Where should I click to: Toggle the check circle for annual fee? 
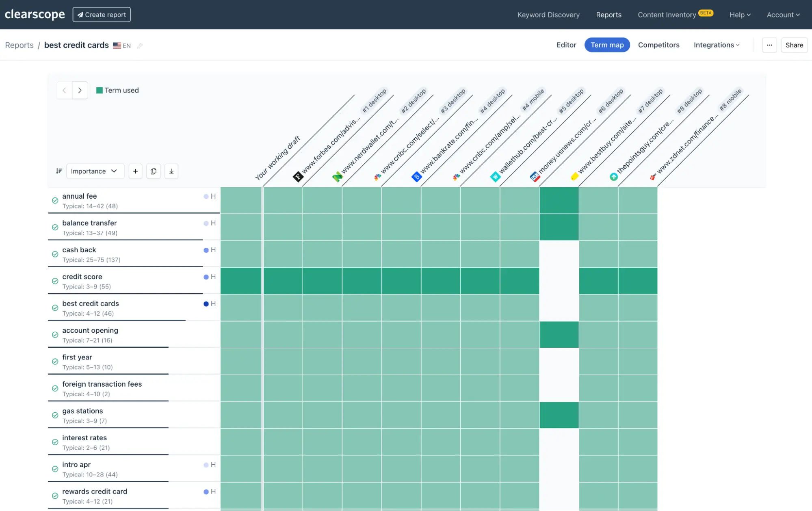coord(55,201)
